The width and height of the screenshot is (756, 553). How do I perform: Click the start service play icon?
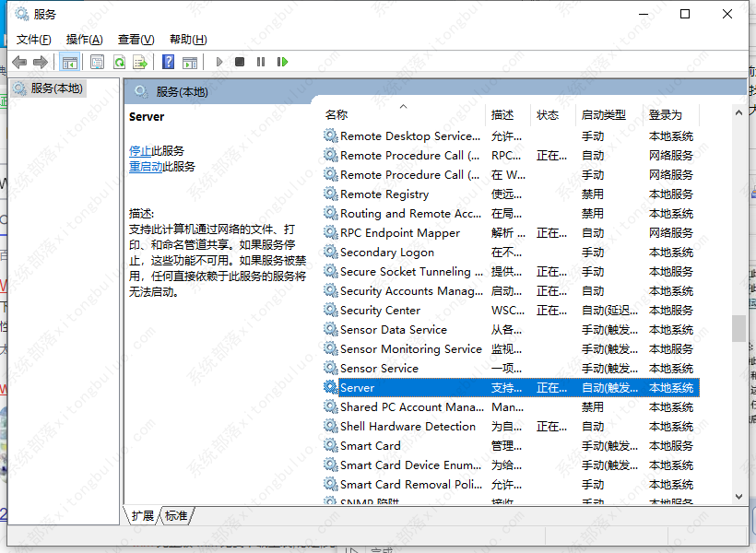pyautogui.click(x=219, y=62)
